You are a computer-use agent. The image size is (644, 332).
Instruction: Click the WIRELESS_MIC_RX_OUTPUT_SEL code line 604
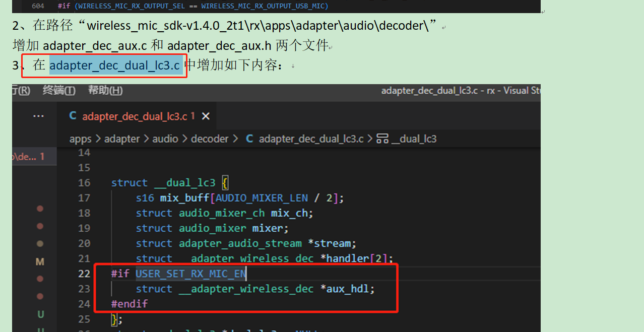[x=193, y=6]
